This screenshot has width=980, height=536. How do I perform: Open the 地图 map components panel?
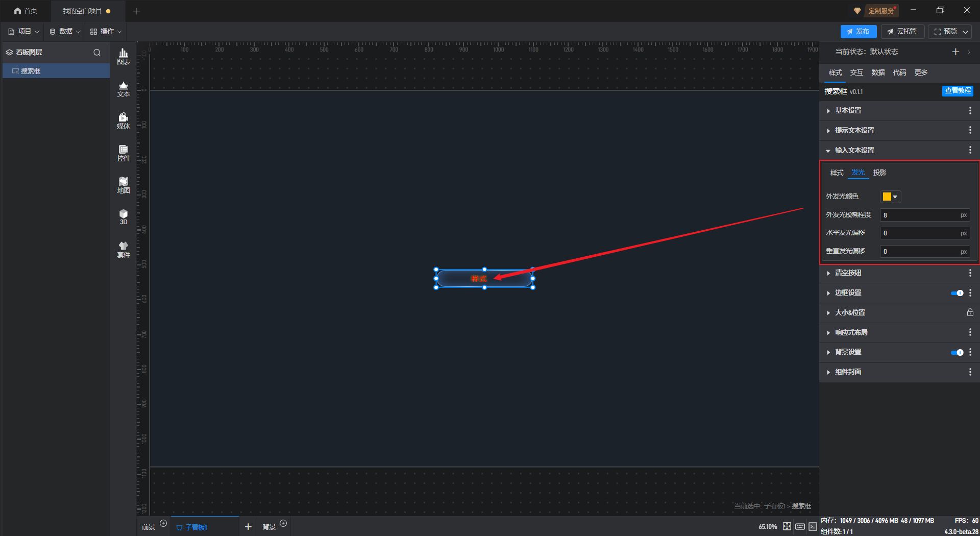coord(124,185)
